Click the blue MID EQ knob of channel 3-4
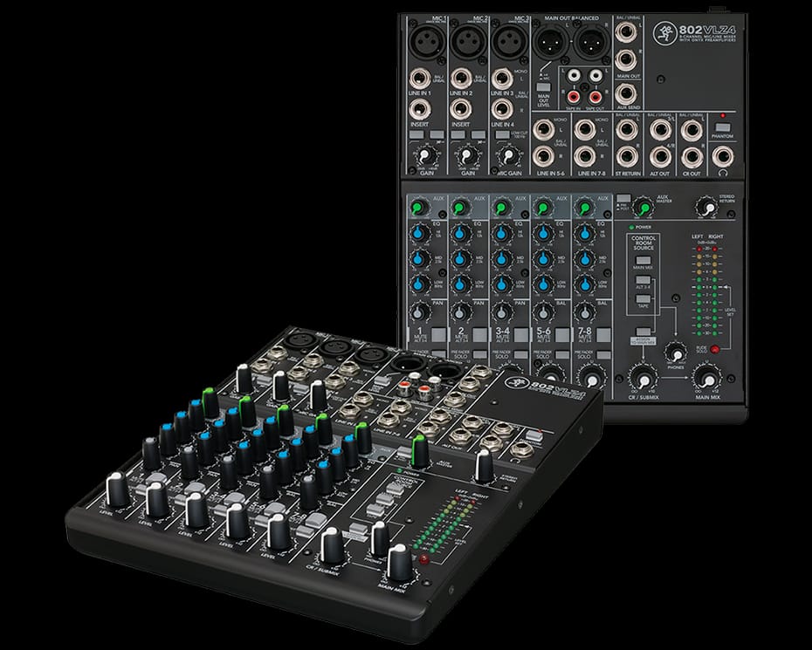Image resolution: width=812 pixels, height=650 pixels. (501, 258)
